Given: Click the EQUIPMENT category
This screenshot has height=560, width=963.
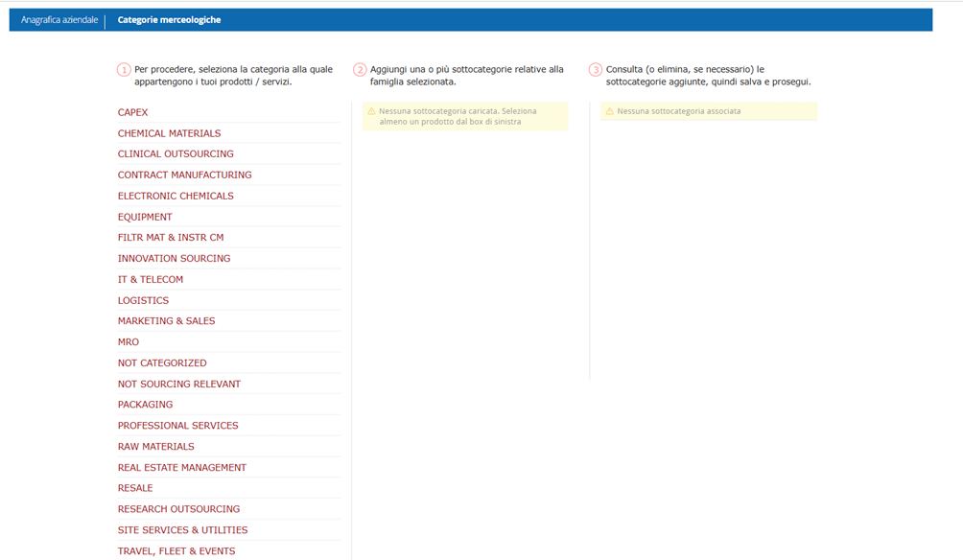Looking at the screenshot, I should 145,217.
